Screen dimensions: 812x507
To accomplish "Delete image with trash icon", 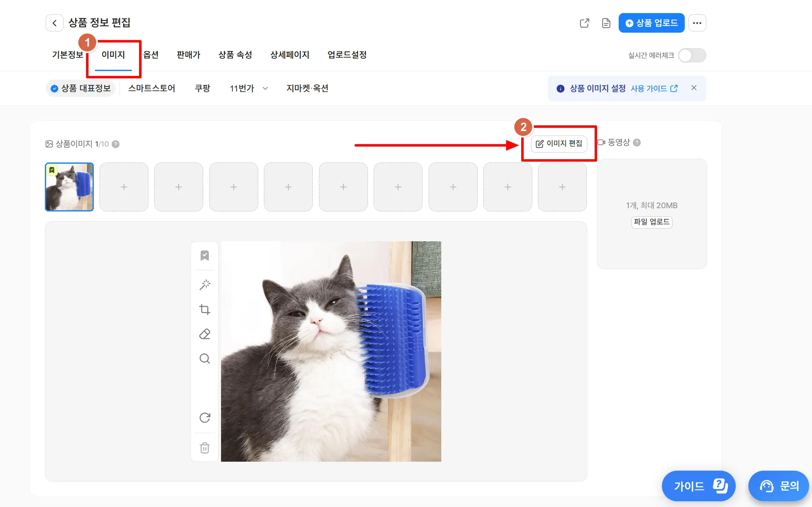I will [205, 448].
